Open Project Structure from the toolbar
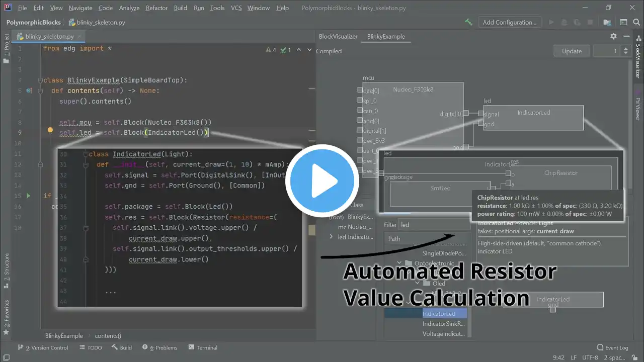Image resolution: width=644 pixels, height=362 pixels. (x=607, y=22)
